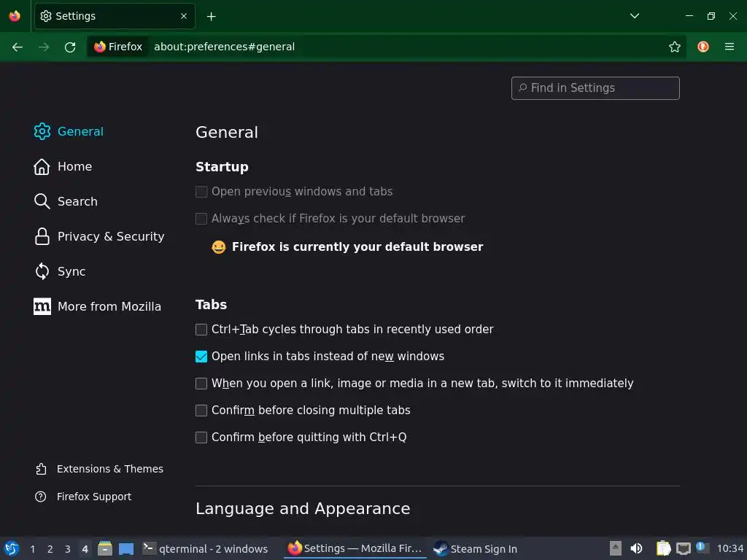Switch to workspace 1 on taskbar
The width and height of the screenshot is (747, 560).
32,549
